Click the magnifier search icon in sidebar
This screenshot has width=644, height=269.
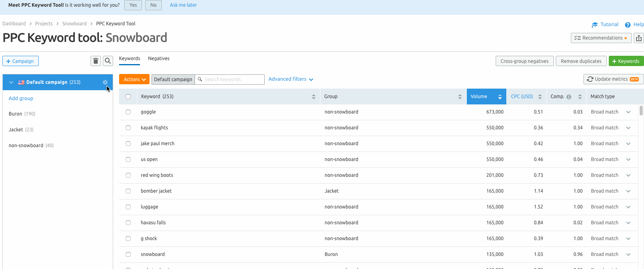tap(108, 61)
